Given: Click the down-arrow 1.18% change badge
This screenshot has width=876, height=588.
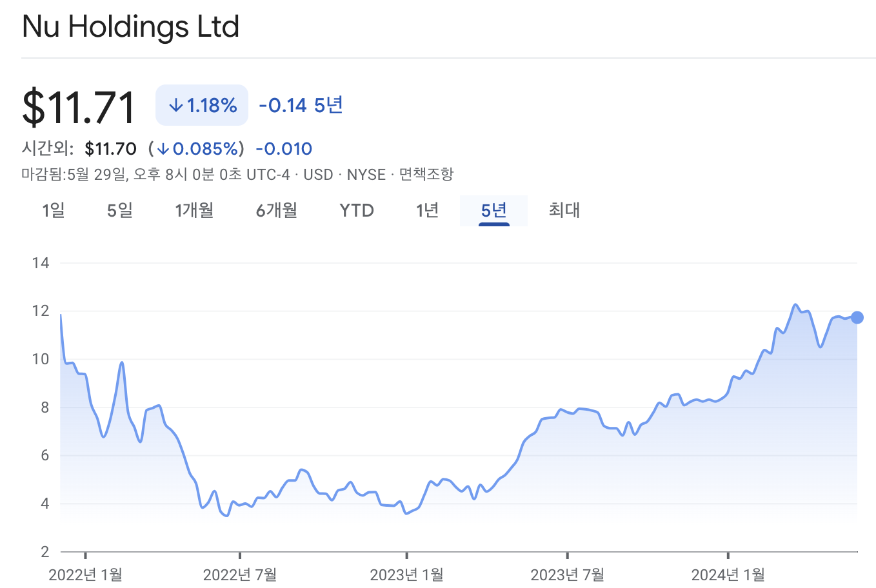Looking at the screenshot, I should [202, 105].
